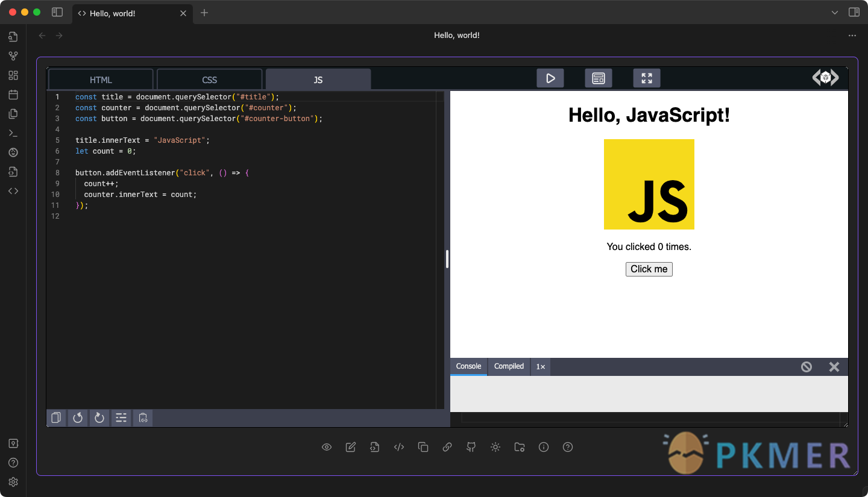Toggle the preview eye icon in bottom toolbar
Viewport: 868px width, 497px height.
click(x=327, y=447)
